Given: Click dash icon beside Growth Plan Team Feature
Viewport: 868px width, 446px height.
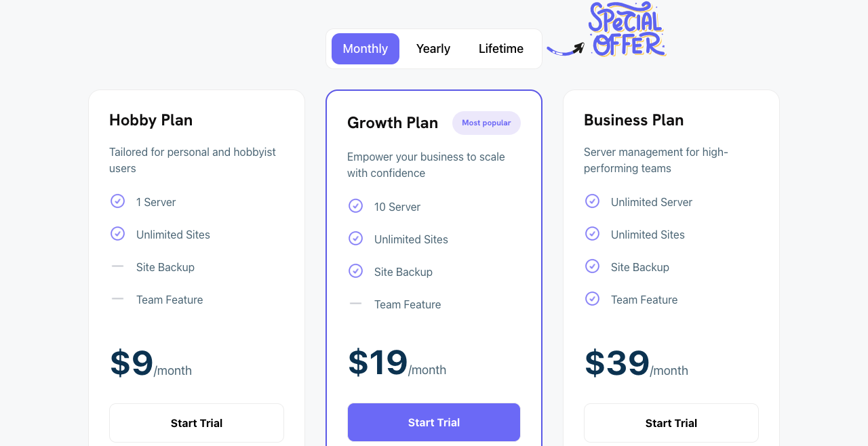Looking at the screenshot, I should (355, 304).
